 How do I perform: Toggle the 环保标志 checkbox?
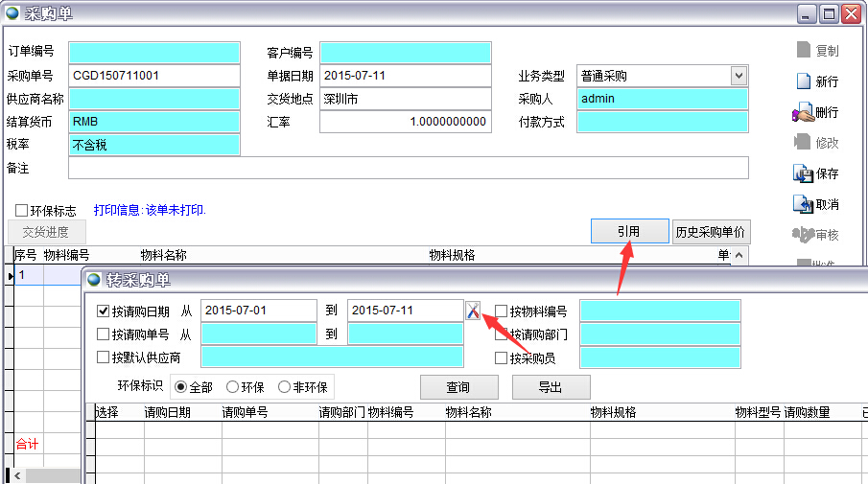pyautogui.click(x=21, y=210)
